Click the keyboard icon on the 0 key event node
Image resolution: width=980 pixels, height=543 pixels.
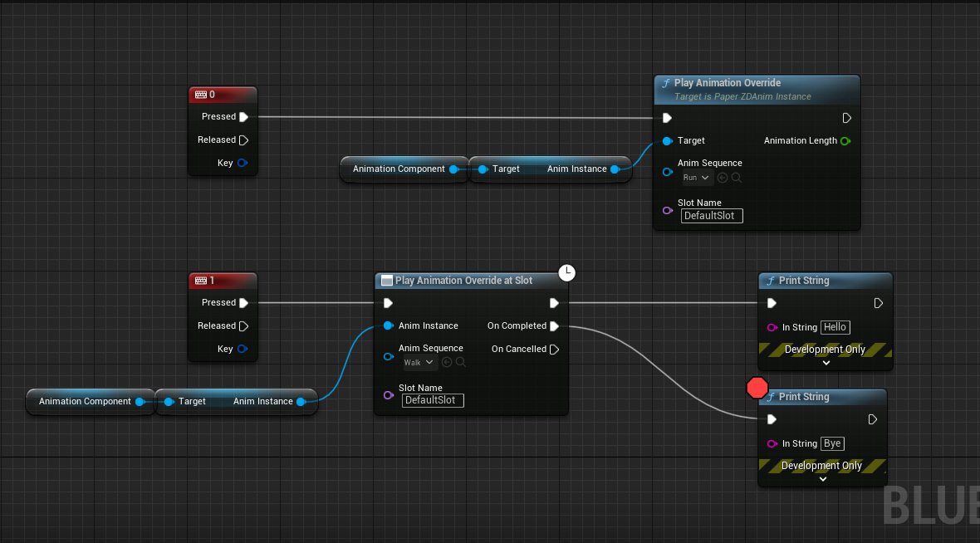pyautogui.click(x=201, y=95)
